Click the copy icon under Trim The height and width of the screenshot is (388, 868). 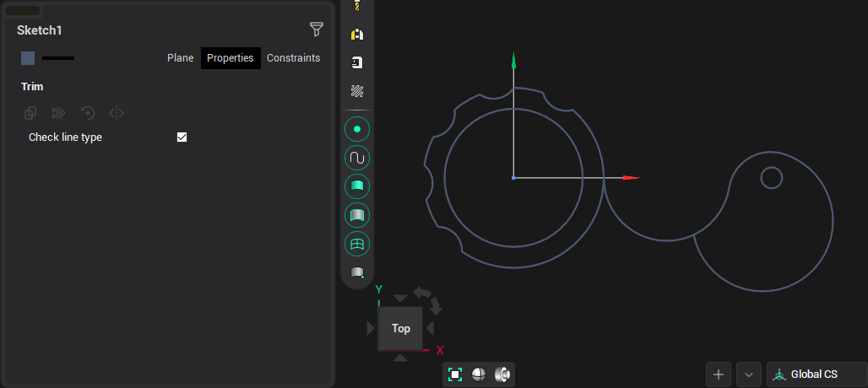pos(30,113)
